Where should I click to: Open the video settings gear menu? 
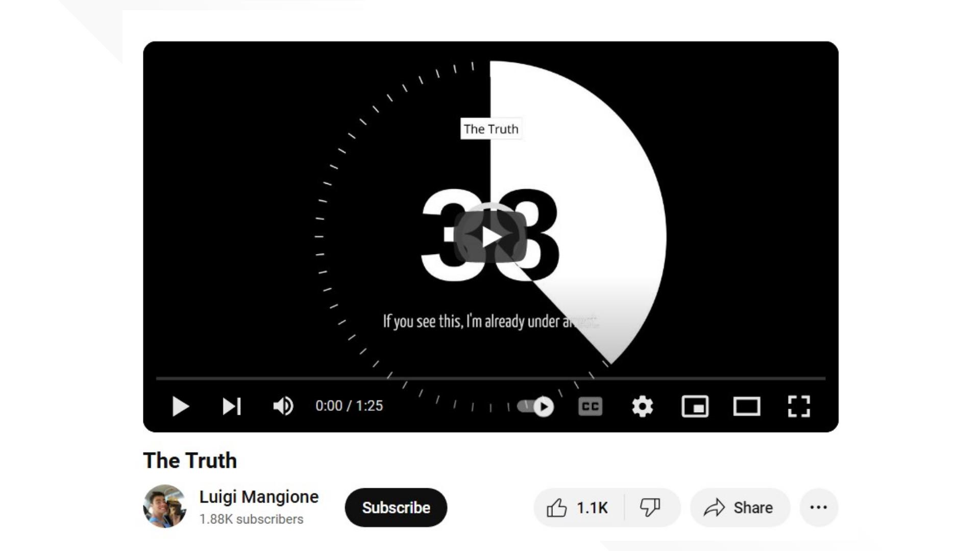pyautogui.click(x=642, y=407)
